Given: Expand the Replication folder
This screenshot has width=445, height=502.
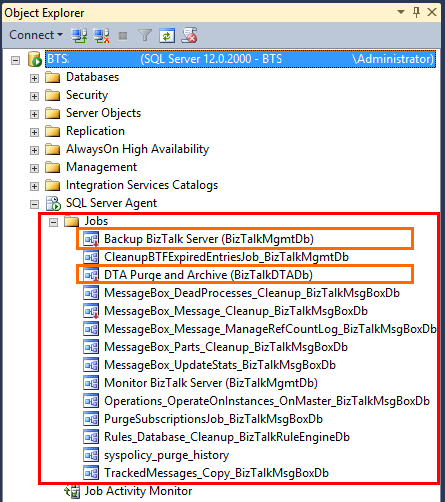Looking at the screenshot, I should pyautogui.click(x=34, y=132).
